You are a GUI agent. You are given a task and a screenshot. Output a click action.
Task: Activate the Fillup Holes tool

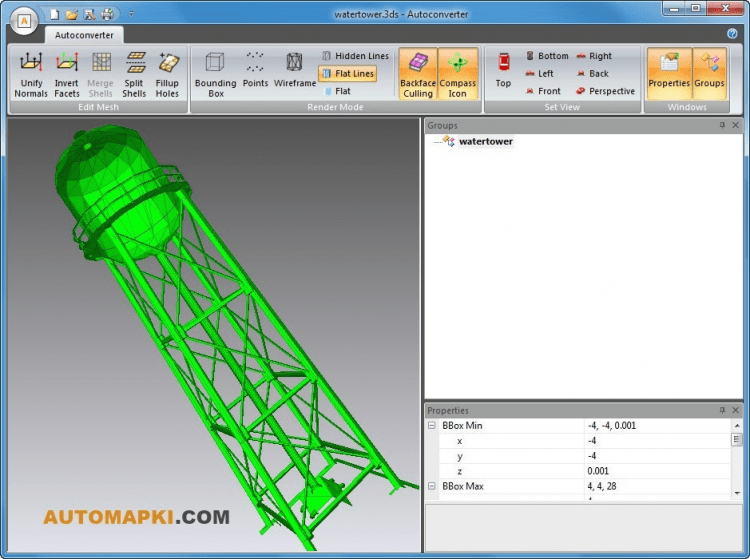click(x=167, y=74)
